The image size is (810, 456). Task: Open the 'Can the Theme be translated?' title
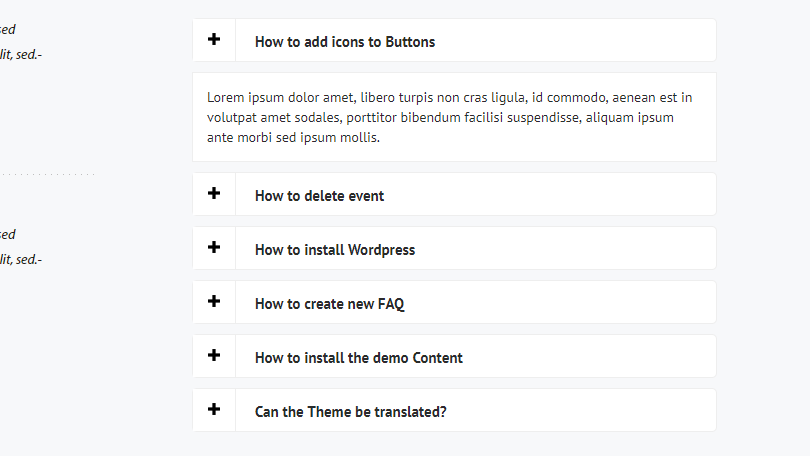tap(350, 412)
